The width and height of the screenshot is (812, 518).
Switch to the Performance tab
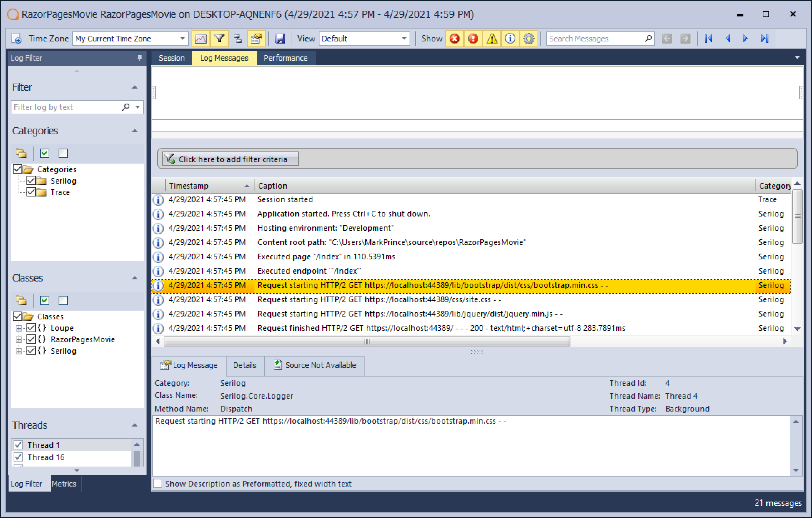click(x=287, y=58)
